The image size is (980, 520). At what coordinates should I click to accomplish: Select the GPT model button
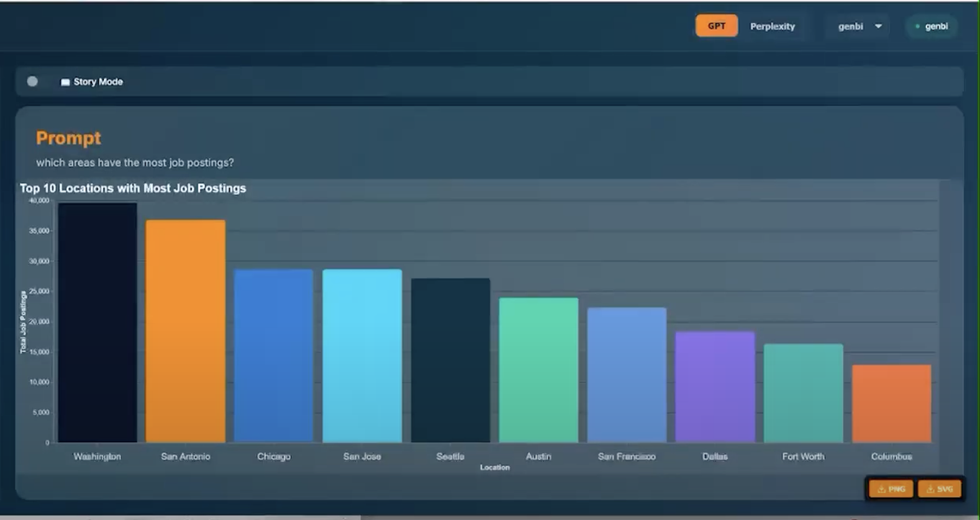click(x=716, y=26)
